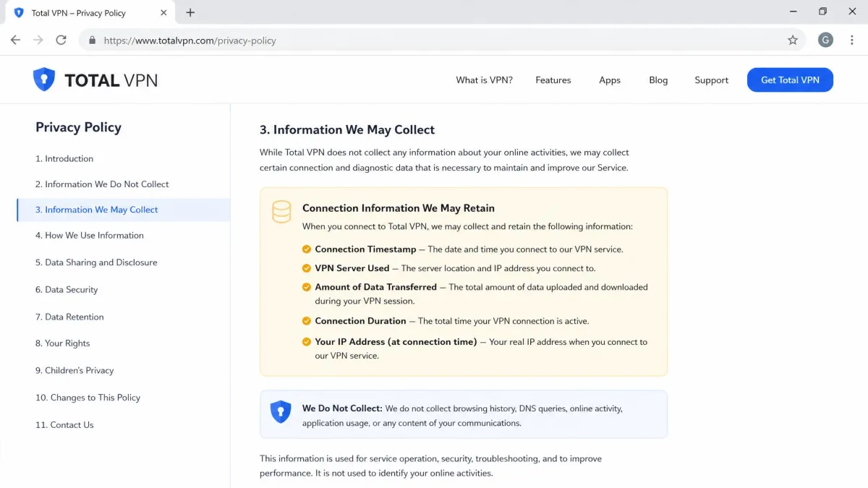Reload the page with the refresh icon
This screenshot has height=488, width=868.
coord(61,40)
